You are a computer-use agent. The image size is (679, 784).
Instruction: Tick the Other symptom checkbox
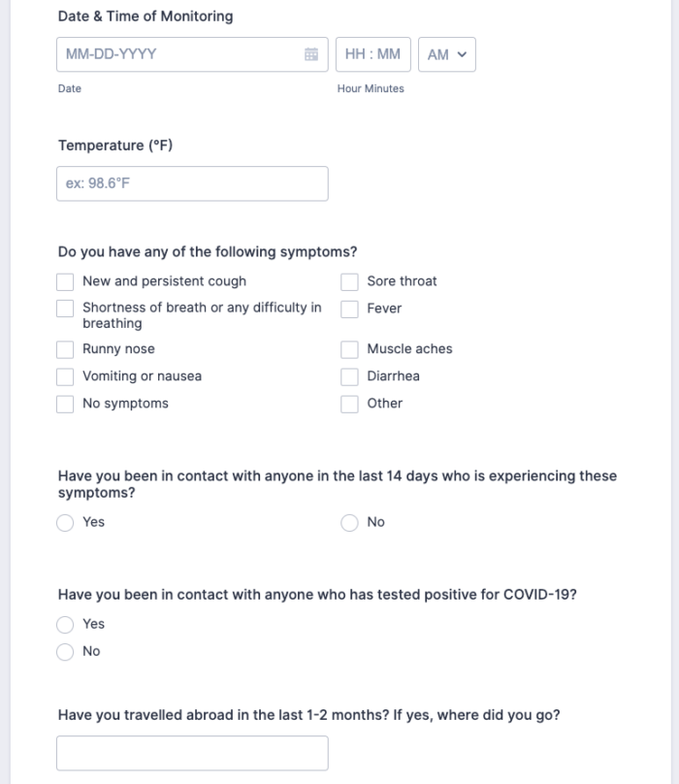click(350, 404)
